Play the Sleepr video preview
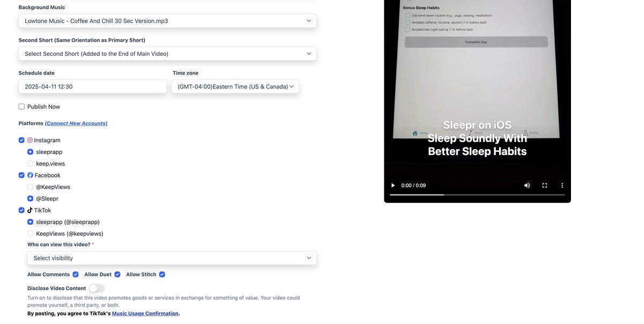The image size is (644, 324). 393,185
